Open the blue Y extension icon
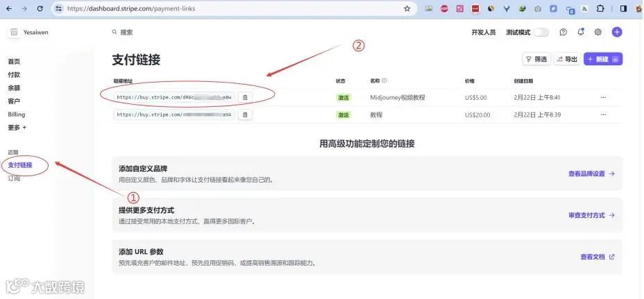Image resolution: width=644 pixels, height=299 pixels. 507,8
